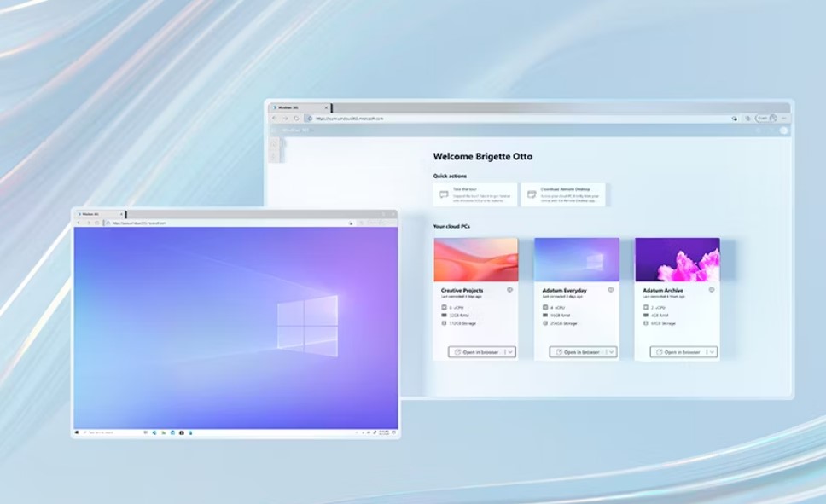Open user profile avatar in Windows 365 header

pyautogui.click(x=783, y=130)
